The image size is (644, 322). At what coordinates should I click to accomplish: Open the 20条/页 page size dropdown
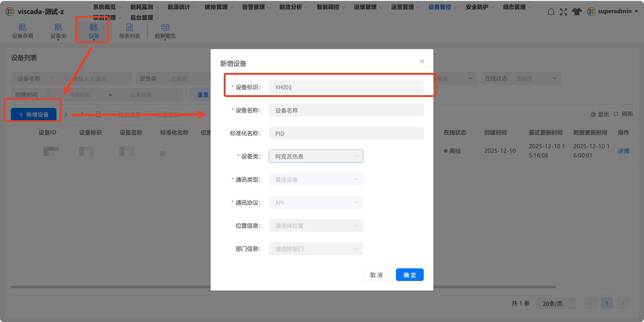(x=556, y=303)
